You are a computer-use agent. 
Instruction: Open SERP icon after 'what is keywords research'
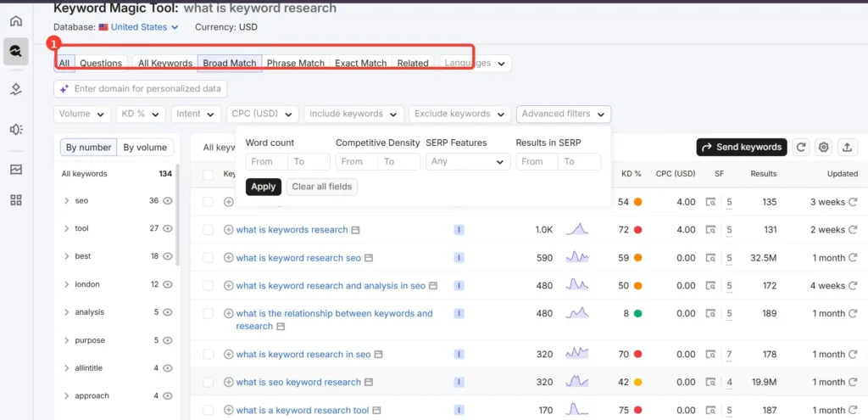[x=356, y=230]
